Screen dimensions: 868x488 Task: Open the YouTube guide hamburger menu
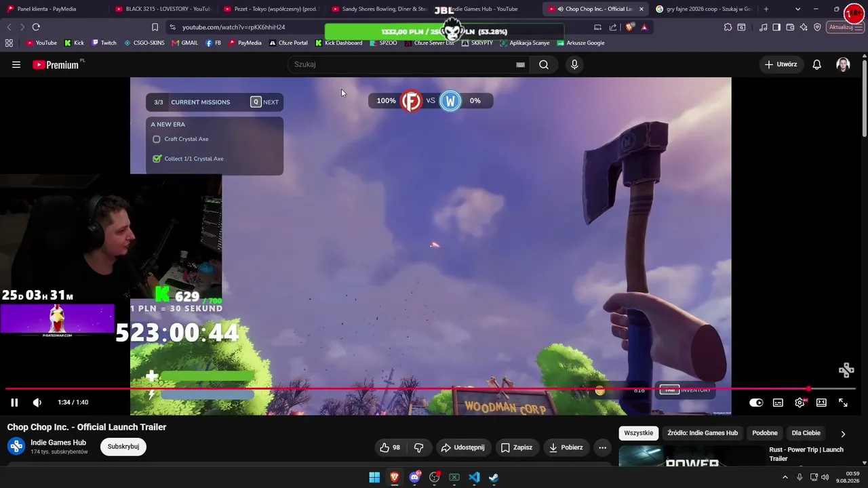click(16, 64)
